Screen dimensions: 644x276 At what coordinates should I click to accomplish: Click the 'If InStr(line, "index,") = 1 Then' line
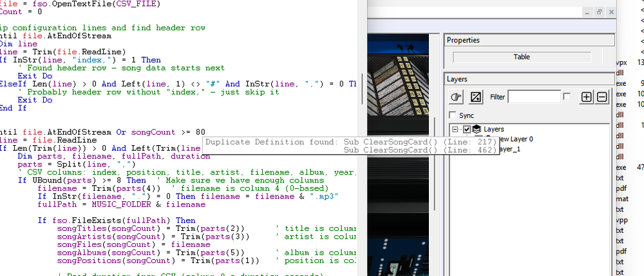point(80,60)
